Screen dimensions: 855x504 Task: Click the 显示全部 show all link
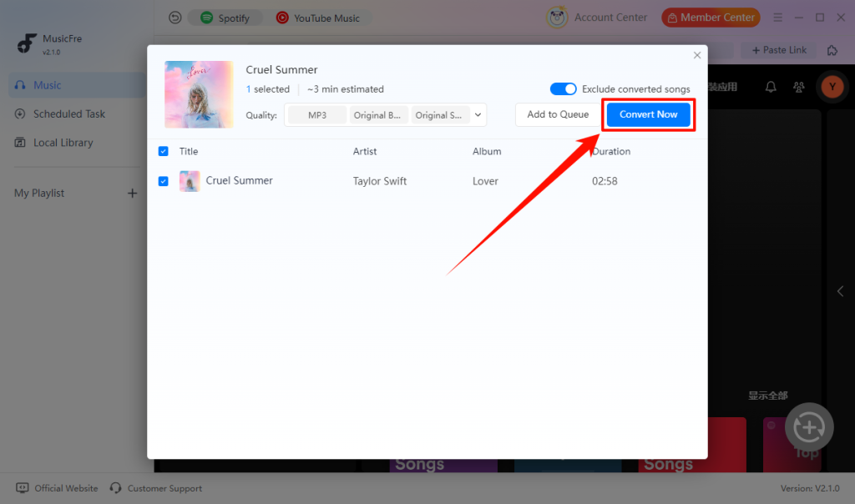click(768, 396)
